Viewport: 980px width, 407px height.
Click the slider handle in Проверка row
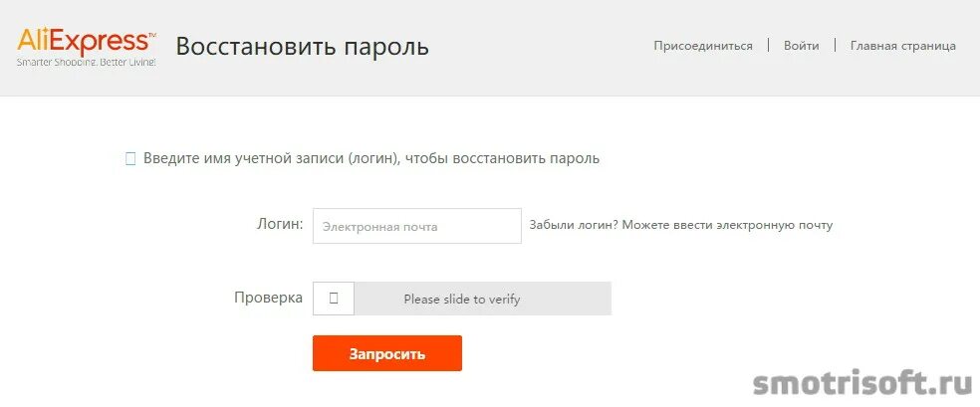pos(333,299)
